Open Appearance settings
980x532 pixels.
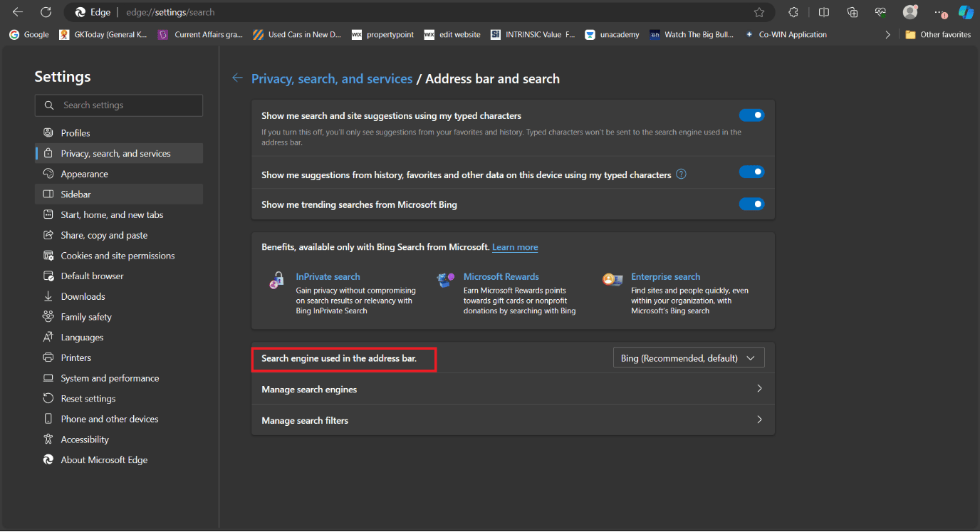coord(119,174)
